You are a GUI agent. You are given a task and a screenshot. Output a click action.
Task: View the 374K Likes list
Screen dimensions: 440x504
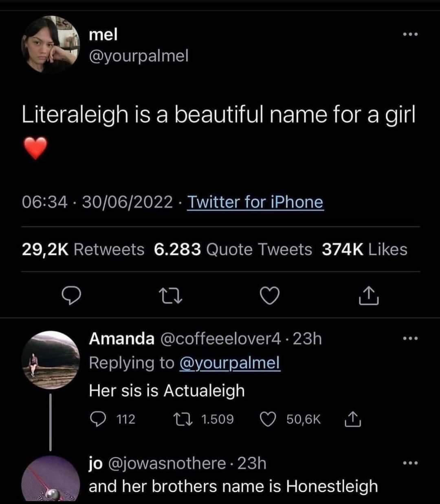point(364,249)
